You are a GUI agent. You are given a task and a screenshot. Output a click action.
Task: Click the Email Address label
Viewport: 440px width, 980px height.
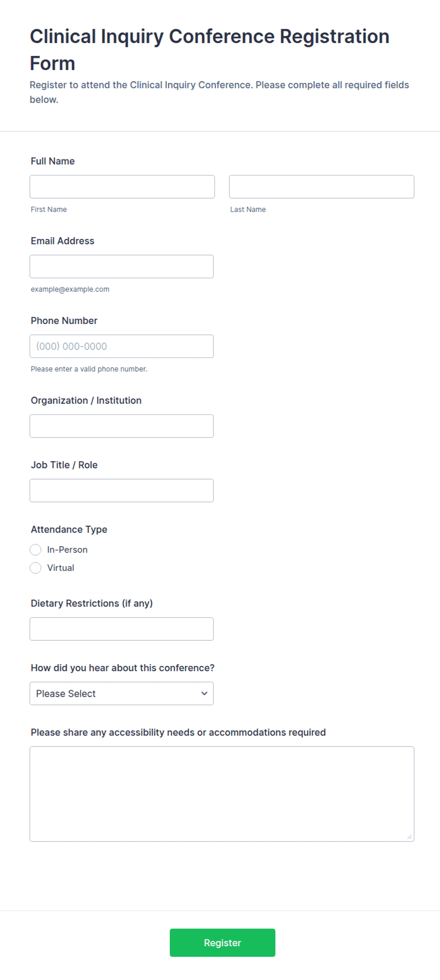coord(62,241)
